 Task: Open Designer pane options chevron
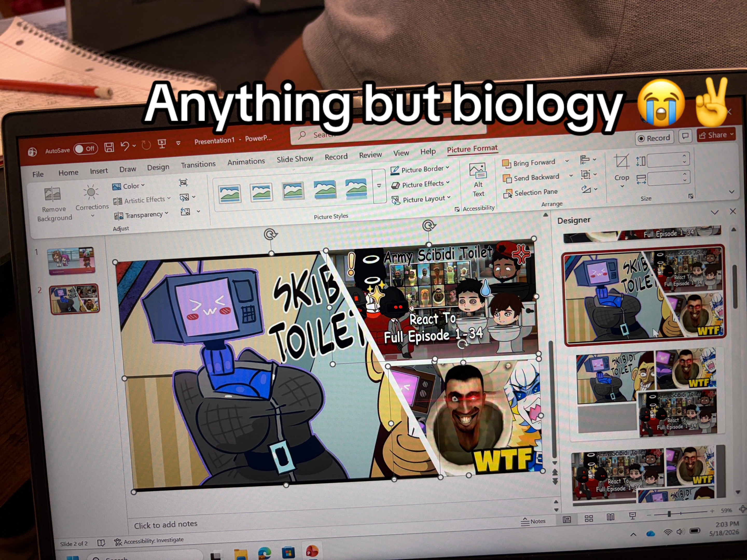pyautogui.click(x=714, y=212)
